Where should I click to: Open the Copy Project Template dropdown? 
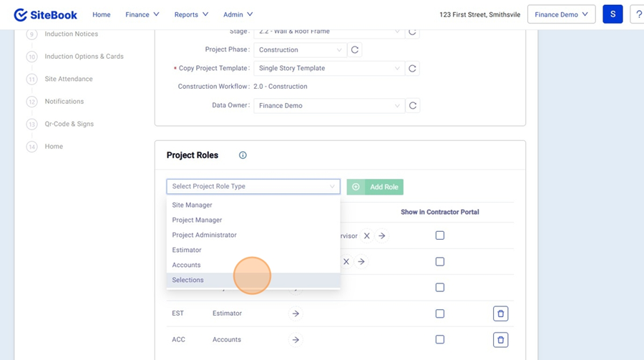click(328, 69)
